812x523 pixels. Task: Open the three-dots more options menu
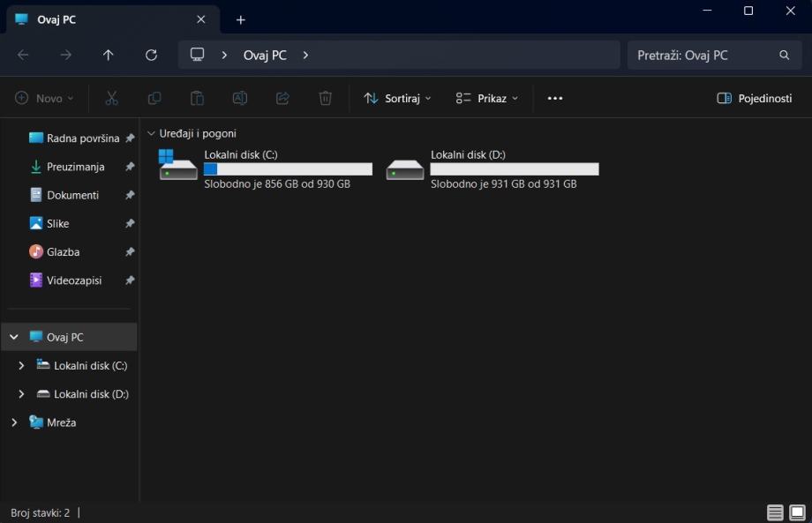pos(555,98)
